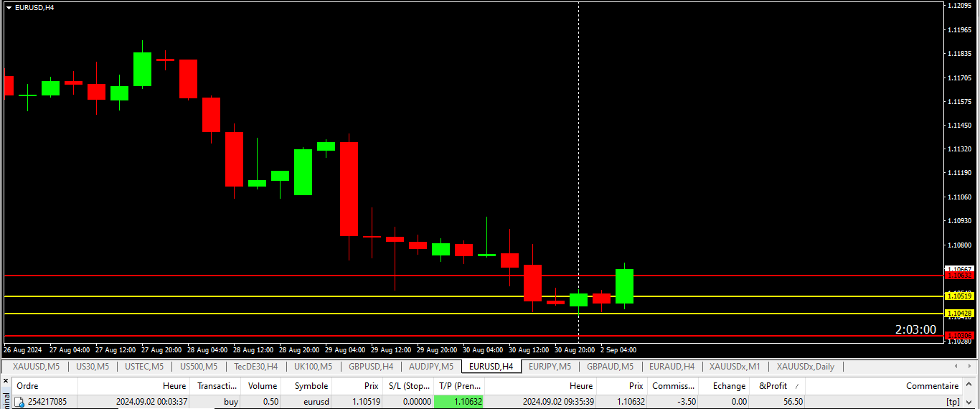Switch to the XAUUSD,M5 chart tab
The width and height of the screenshot is (980, 409).
tap(36, 367)
